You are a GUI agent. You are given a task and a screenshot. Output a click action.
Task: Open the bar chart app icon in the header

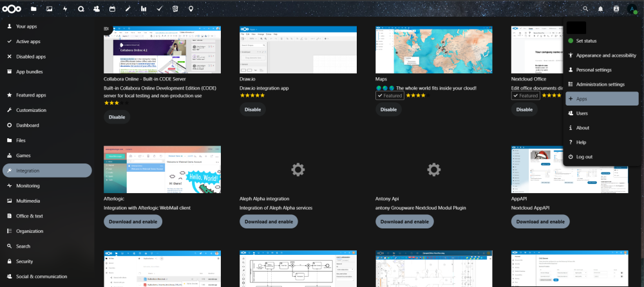tap(144, 8)
